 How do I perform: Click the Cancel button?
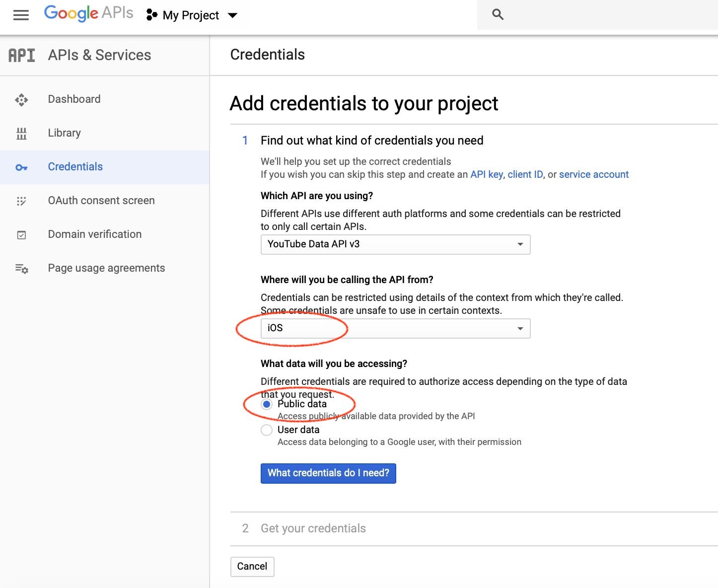pyautogui.click(x=252, y=567)
